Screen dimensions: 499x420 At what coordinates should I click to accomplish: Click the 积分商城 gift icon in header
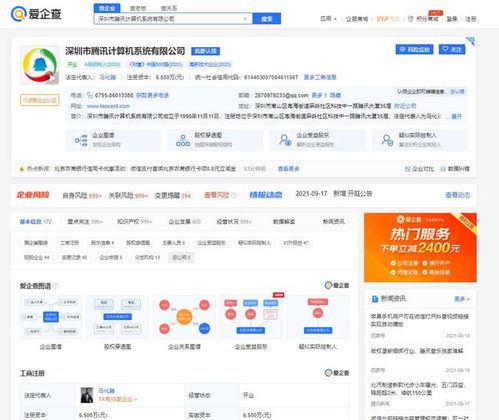tap(411, 19)
